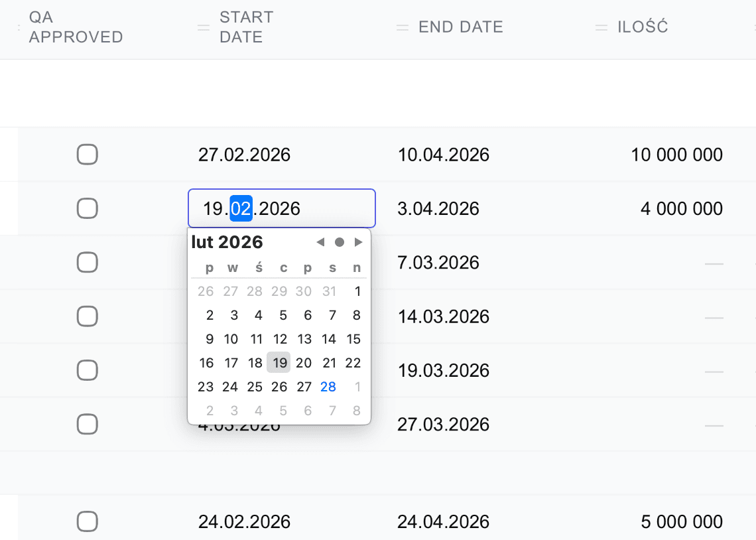756x540 pixels.
Task: Check QA Approved box for 19.02.2026 row
Action: coord(88,209)
